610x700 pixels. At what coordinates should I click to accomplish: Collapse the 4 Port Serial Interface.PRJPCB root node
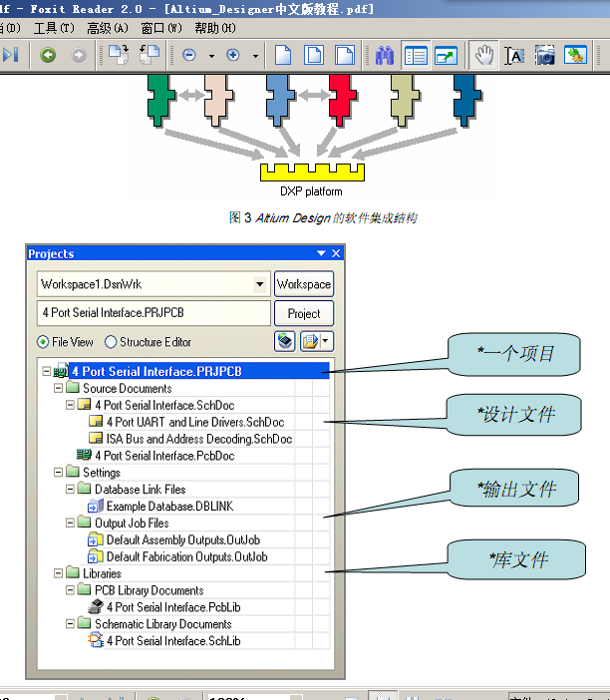point(47,371)
